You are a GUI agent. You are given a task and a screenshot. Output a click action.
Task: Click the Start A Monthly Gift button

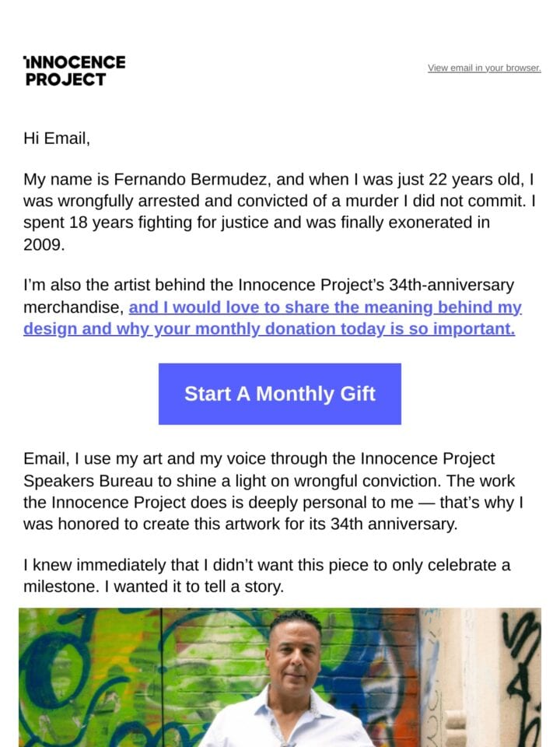click(x=280, y=394)
